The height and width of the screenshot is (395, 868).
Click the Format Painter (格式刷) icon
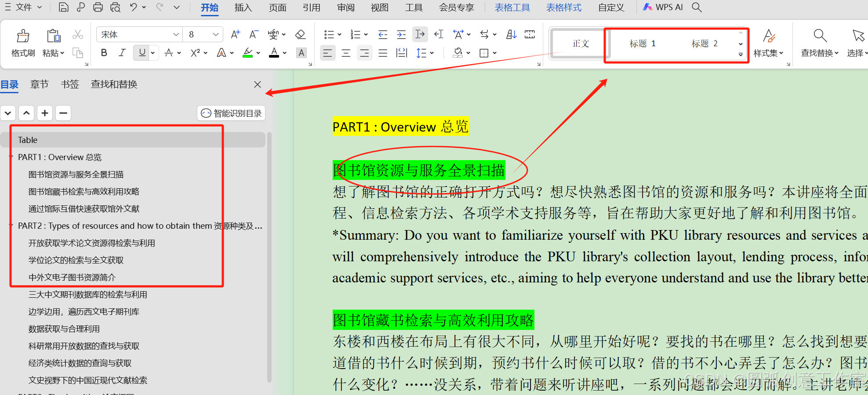click(23, 36)
